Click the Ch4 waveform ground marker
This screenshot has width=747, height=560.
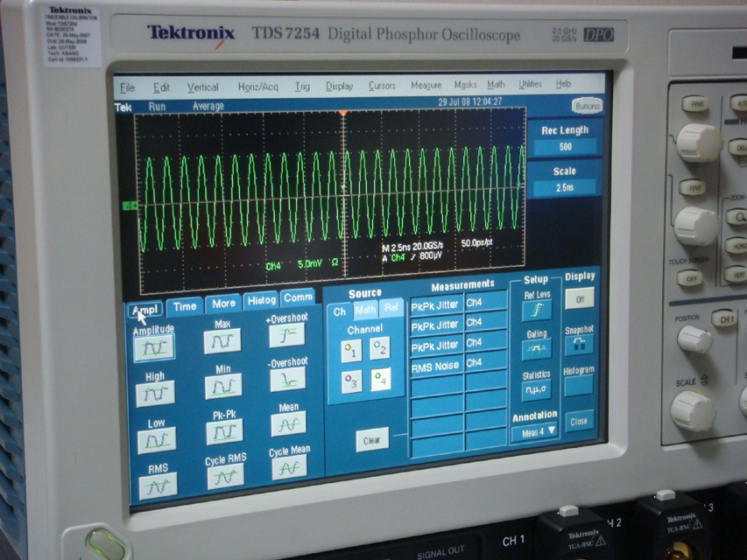point(130,206)
